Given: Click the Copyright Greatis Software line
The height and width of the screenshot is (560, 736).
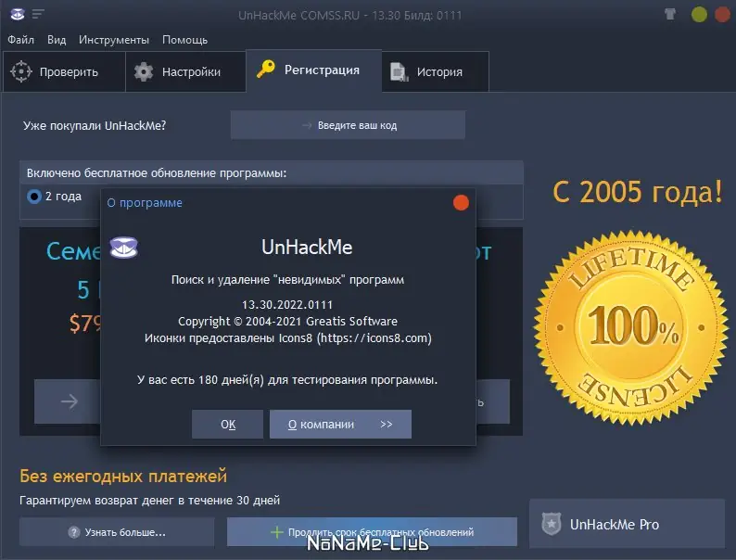Looking at the screenshot, I should (x=287, y=322).
